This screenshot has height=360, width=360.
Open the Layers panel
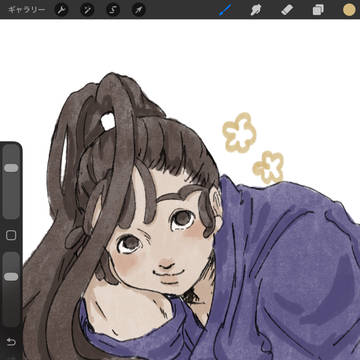pyautogui.click(x=318, y=10)
